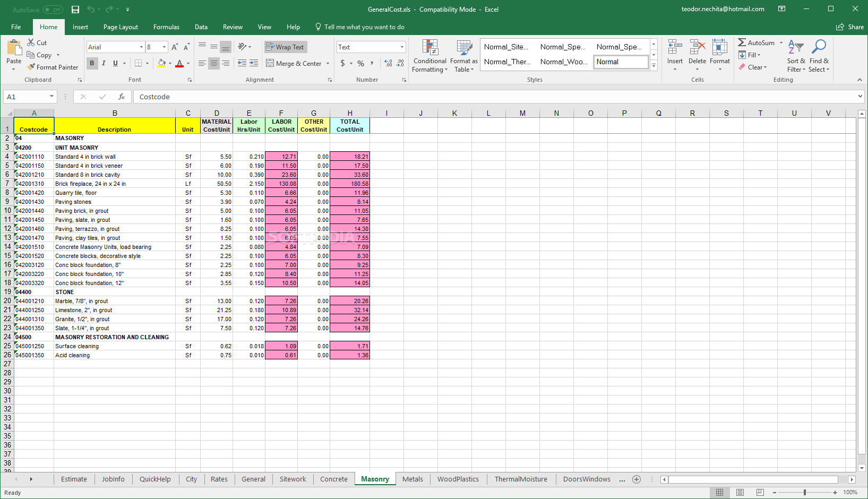This screenshot has height=499, width=868.
Task: Click the Save icon in title bar
Action: 75,10
